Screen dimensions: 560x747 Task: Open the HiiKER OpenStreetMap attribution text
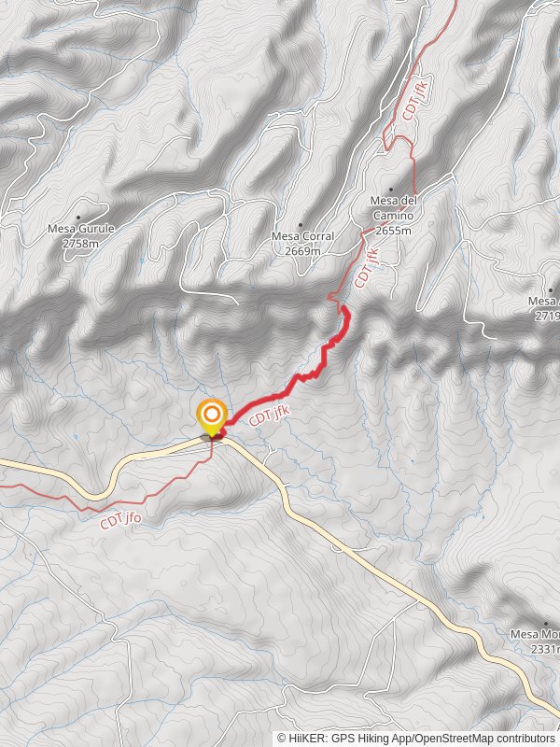[415, 739]
